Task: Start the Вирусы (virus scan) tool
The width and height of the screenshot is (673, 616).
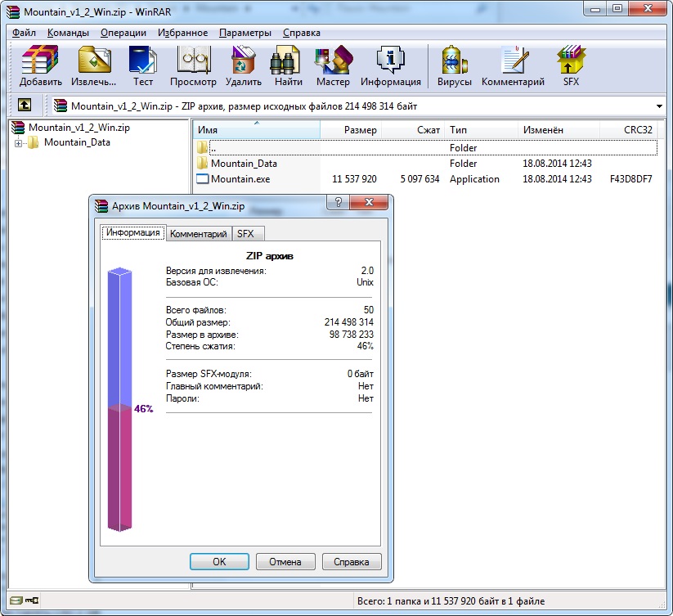Action: pos(454,65)
